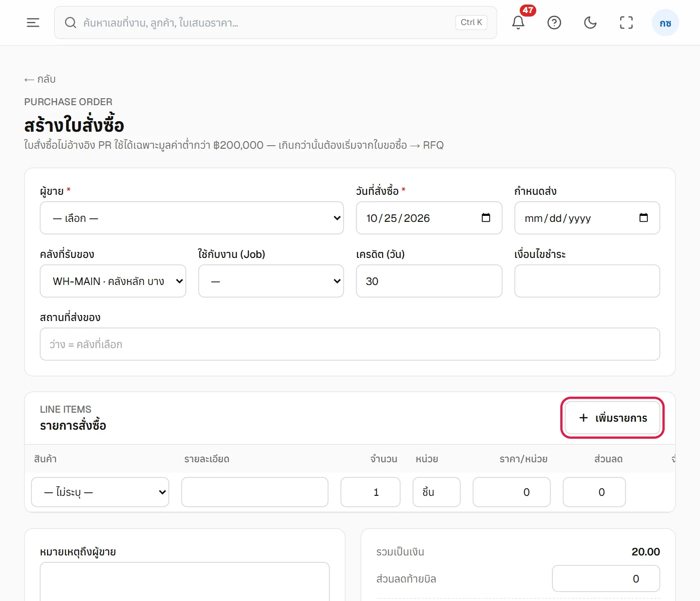
Task: Click the Ctrl K shortcut badge
Action: click(x=471, y=23)
